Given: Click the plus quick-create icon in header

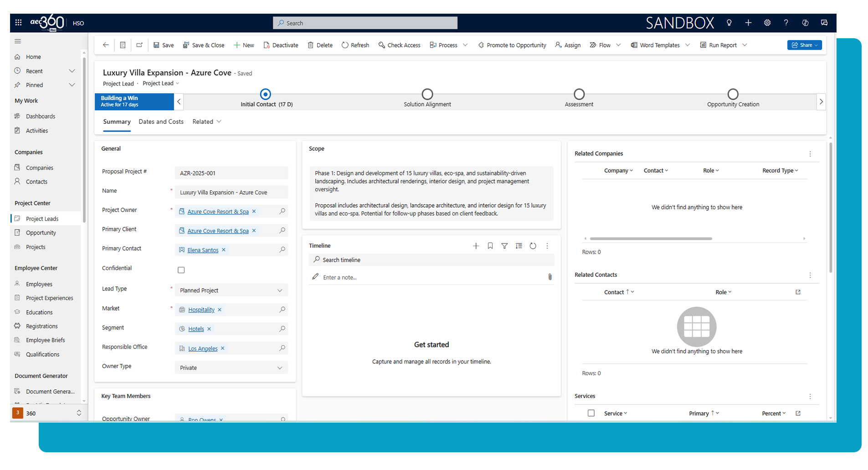Looking at the screenshot, I should point(748,23).
